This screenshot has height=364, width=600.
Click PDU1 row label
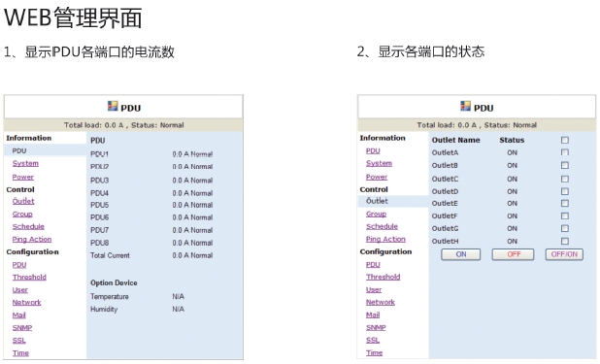pos(99,154)
